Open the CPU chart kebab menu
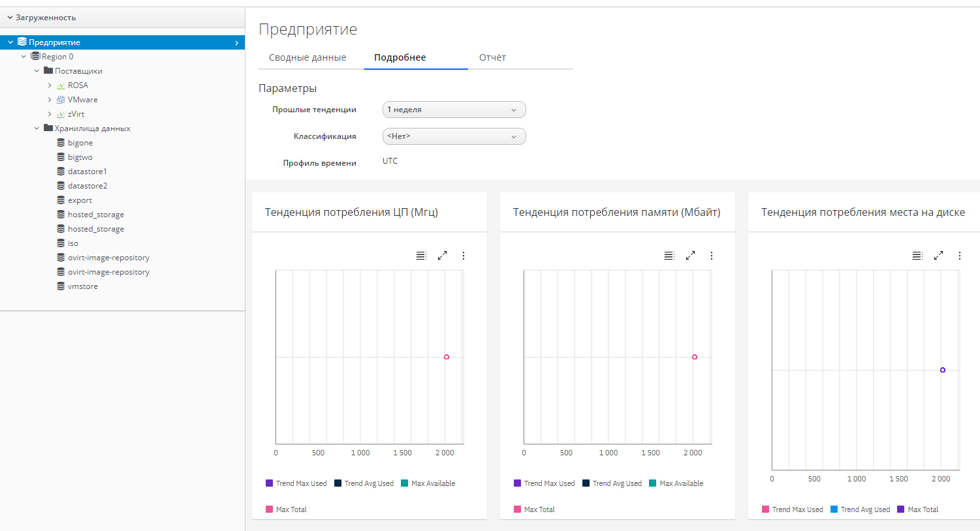The width and height of the screenshot is (980, 531). 464,256
